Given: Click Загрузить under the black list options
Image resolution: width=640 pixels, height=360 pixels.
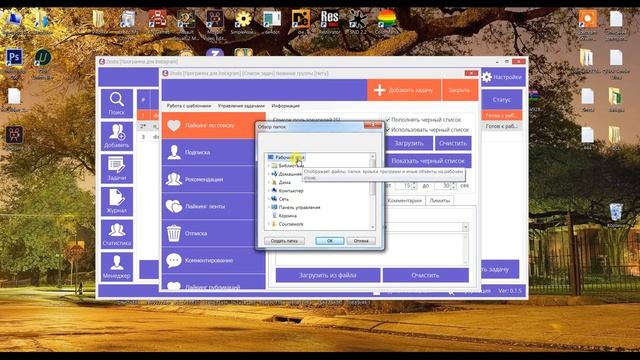Looking at the screenshot, I should tap(409, 143).
